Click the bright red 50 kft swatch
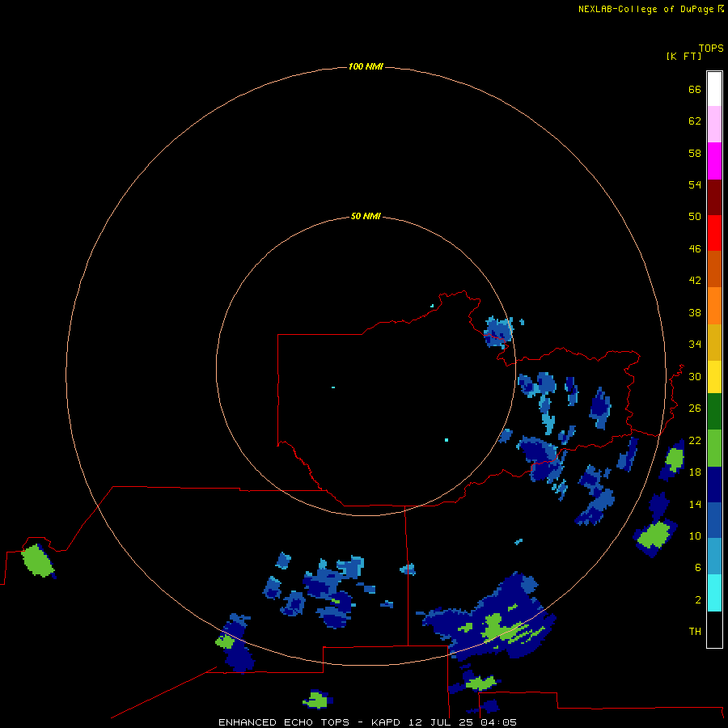This screenshot has width=728, height=728. pyautogui.click(x=714, y=233)
